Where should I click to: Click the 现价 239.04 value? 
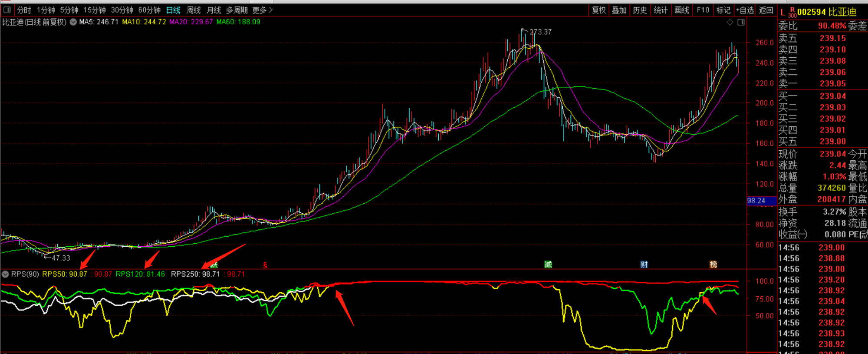pyautogui.click(x=833, y=154)
